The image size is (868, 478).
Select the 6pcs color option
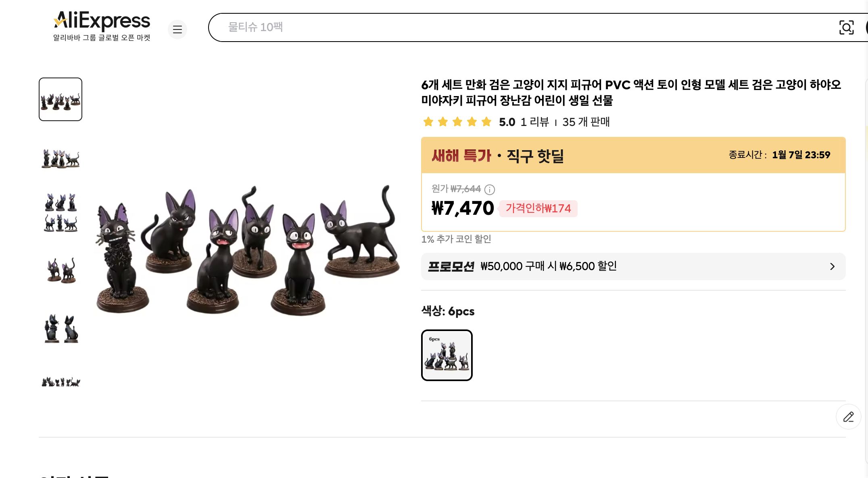point(447,355)
